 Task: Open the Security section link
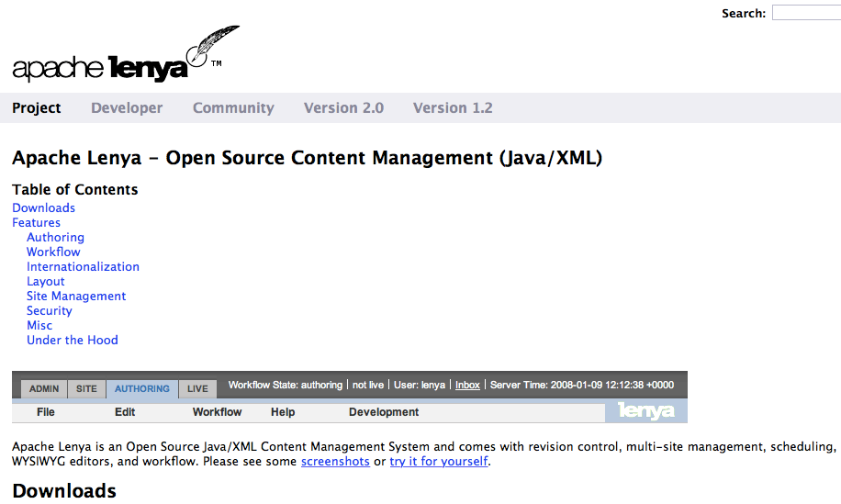[49, 310]
